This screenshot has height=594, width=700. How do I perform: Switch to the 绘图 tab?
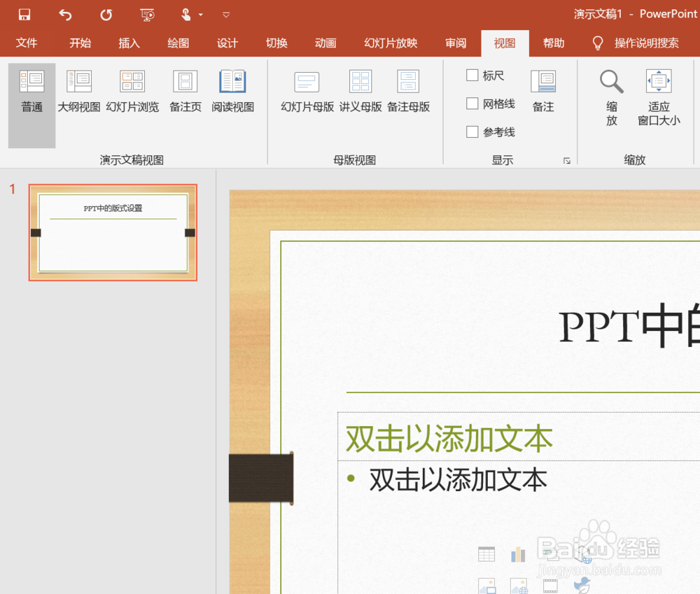click(178, 43)
